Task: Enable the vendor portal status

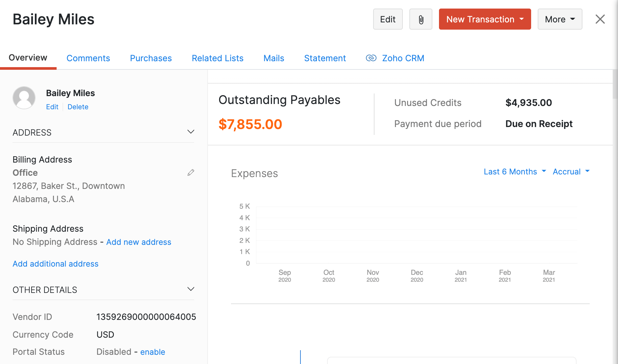Action: coord(152,352)
